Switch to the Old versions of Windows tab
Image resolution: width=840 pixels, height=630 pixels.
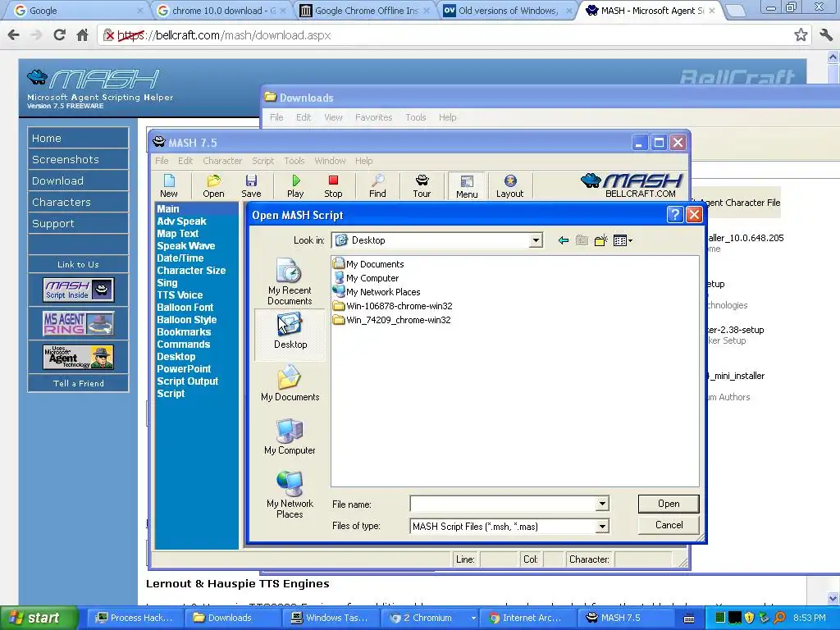coord(507,11)
